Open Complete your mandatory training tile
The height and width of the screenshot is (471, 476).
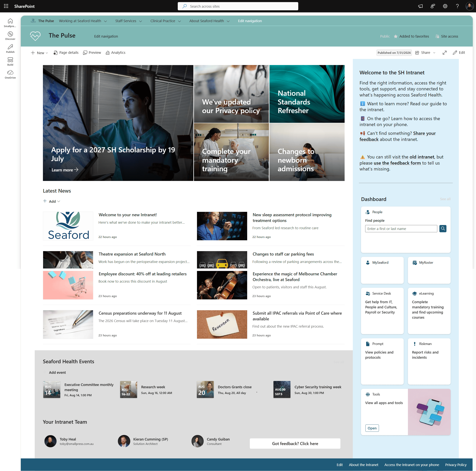click(231, 152)
